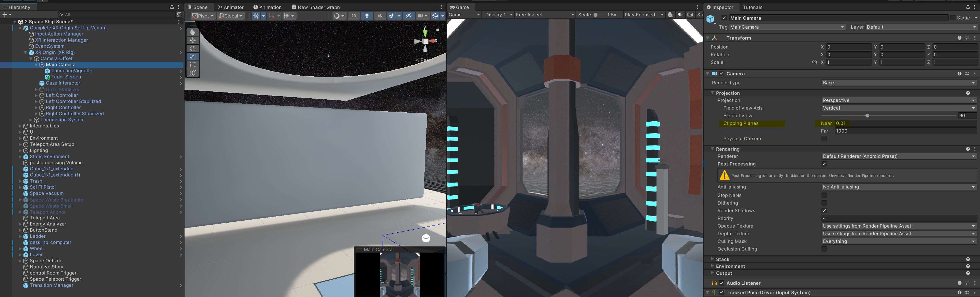
Task: Enable the Occlusion Culling checkbox
Action: pos(824,249)
